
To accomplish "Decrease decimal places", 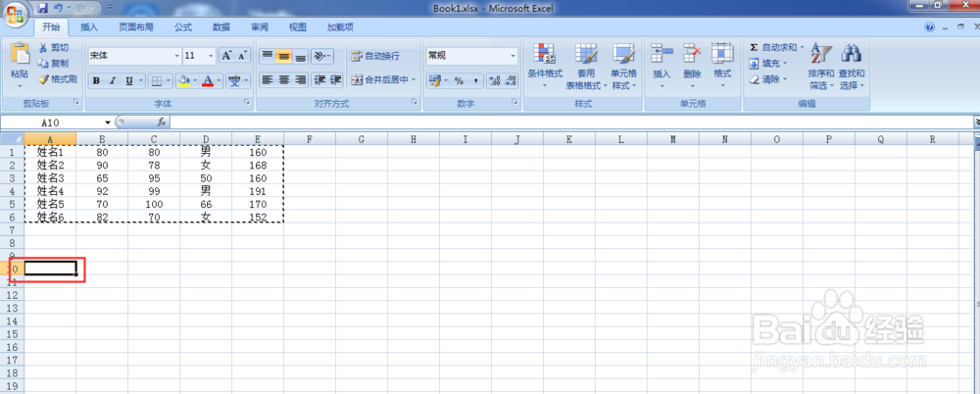I will click(x=511, y=80).
